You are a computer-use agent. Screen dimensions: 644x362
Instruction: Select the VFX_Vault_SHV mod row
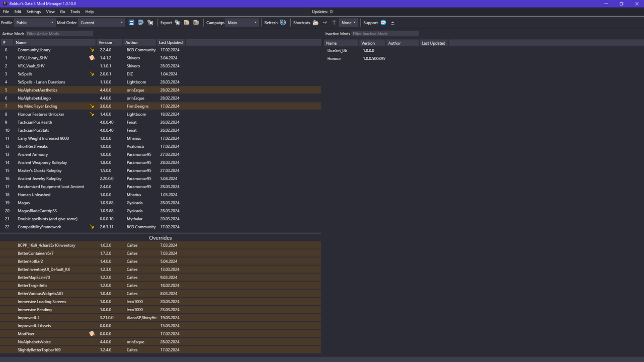pos(160,66)
